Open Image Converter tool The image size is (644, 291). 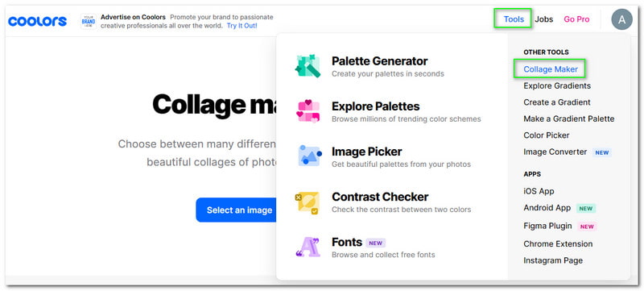(x=555, y=152)
